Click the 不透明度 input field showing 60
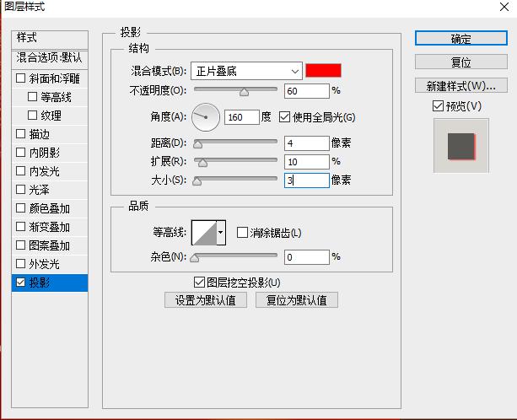517x420 pixels. coord(307,91)
